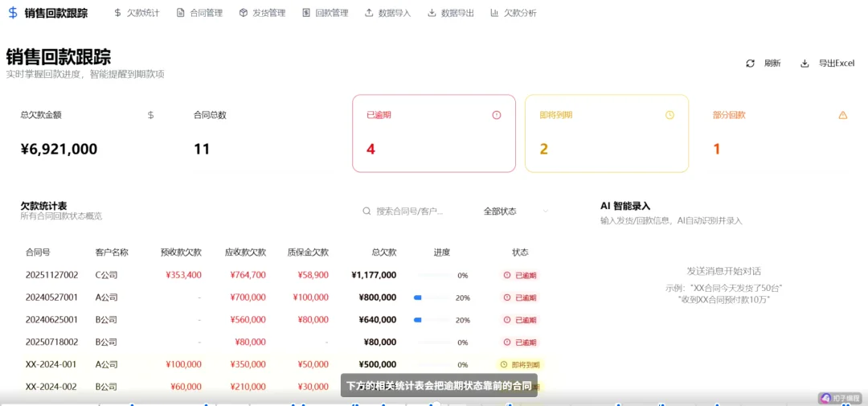Click the refresh arrows icon
Image resolution: width=868 pixels, height=406 pixels.
(750, 64)
